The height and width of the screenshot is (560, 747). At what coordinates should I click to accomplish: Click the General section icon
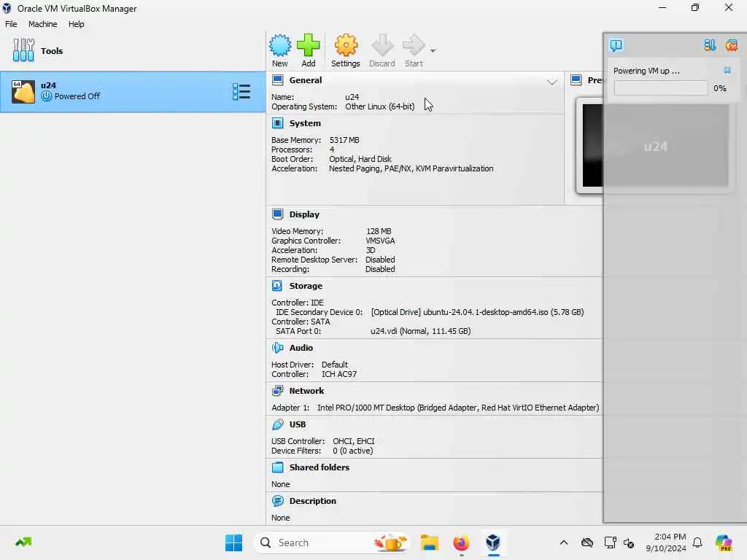[x=278, y=80]
